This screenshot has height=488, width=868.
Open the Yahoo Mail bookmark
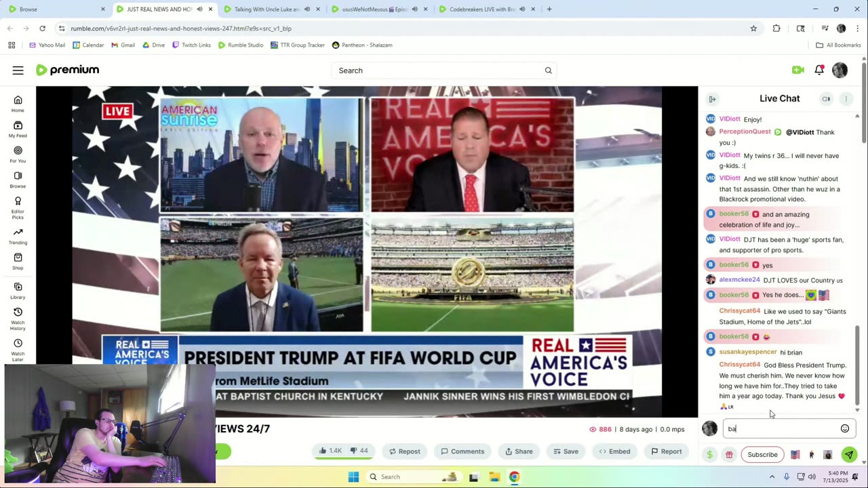47,45
